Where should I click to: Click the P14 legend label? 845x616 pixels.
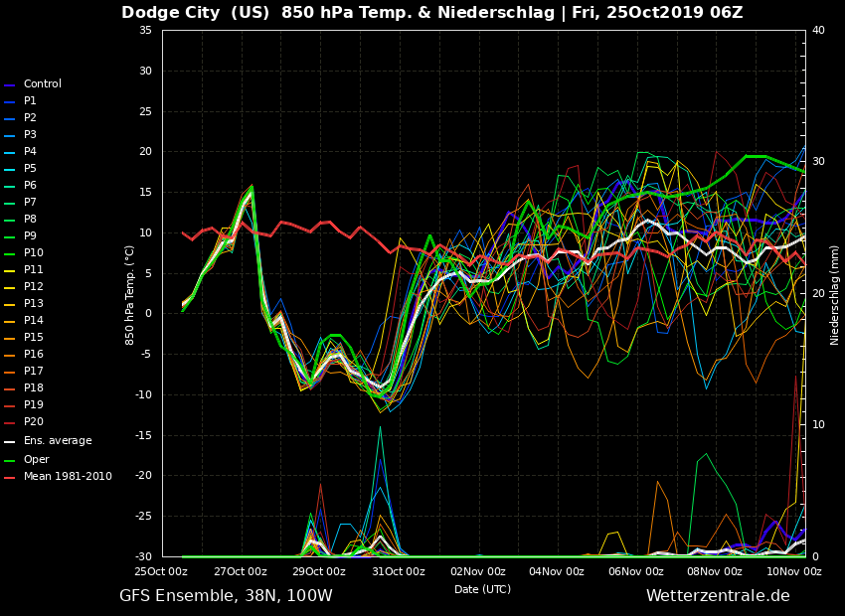(34, 320)
